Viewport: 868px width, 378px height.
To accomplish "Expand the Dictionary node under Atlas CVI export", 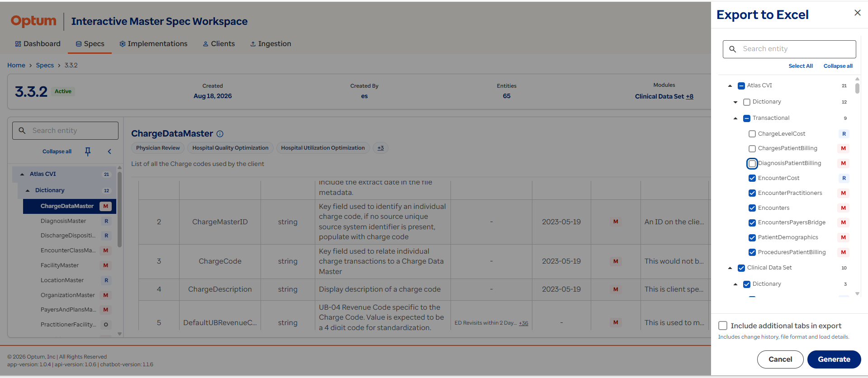I will 735,102.
